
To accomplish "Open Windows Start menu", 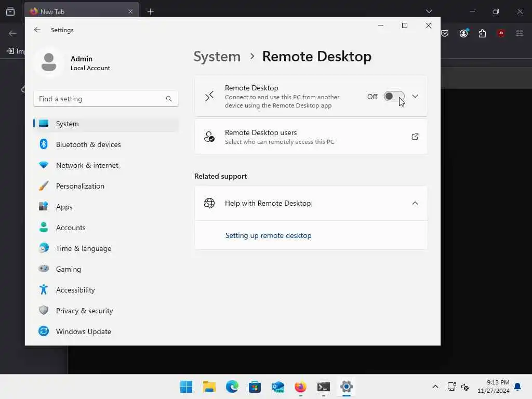I will (187, 387).
